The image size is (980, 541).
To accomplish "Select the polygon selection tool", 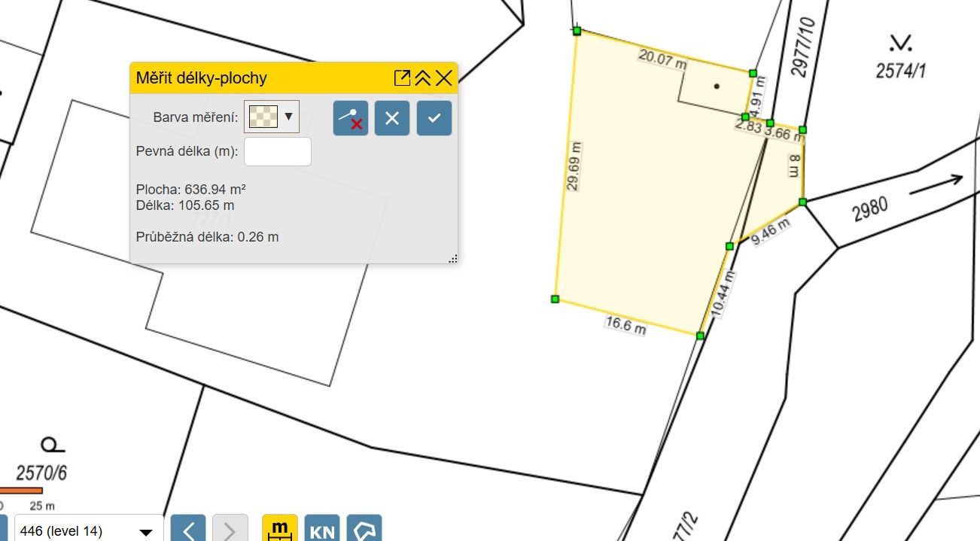I will (x=364, y=529).
